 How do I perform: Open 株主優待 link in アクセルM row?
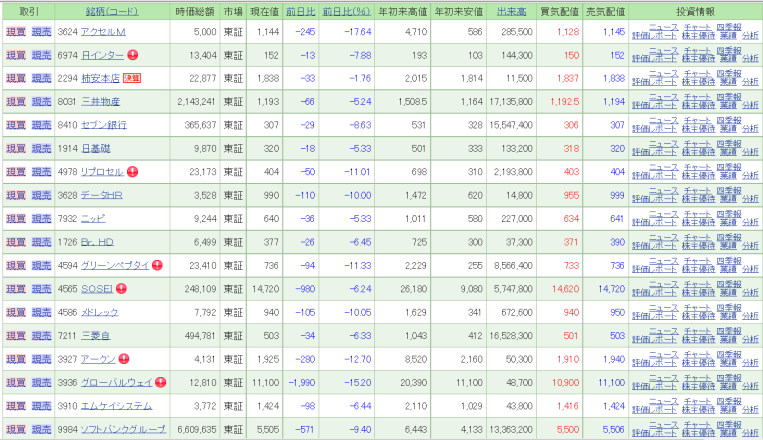699,36
